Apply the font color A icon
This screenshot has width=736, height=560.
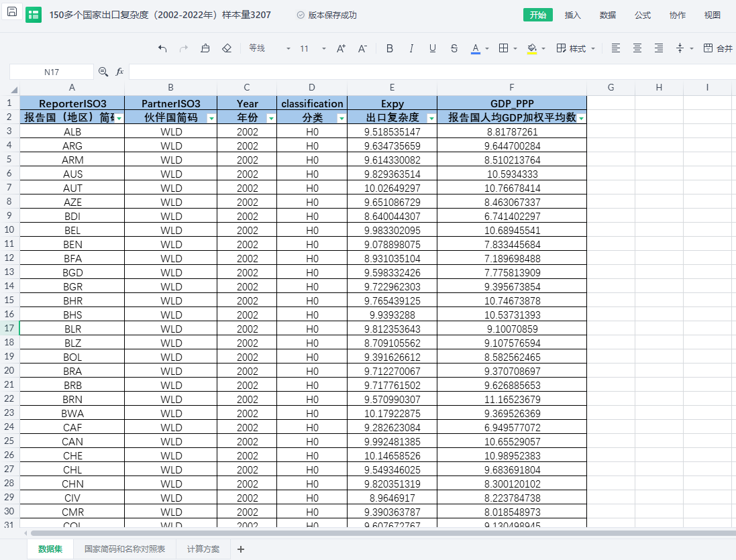pyautogui.click(x=476, y=48)
